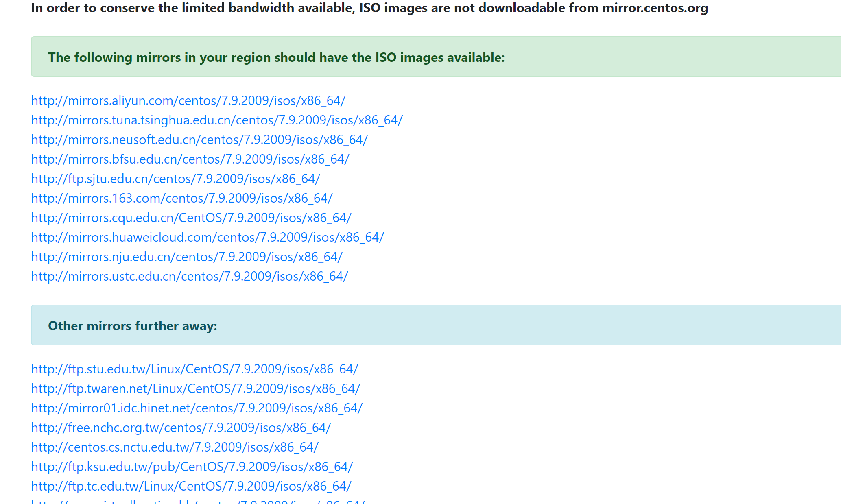
Task: Click the mirrors.neusoft.edu.cn mirror link
Action: pos(199,140)
